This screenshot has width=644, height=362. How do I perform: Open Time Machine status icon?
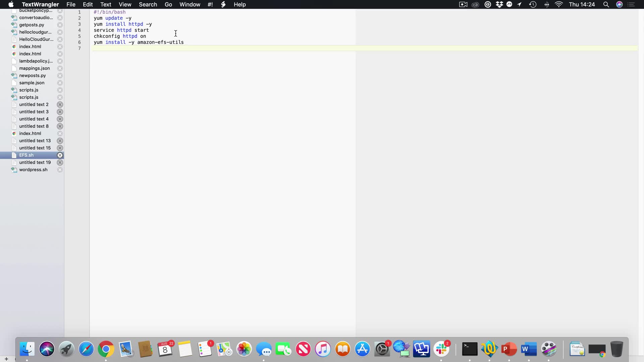pos(533,4)
